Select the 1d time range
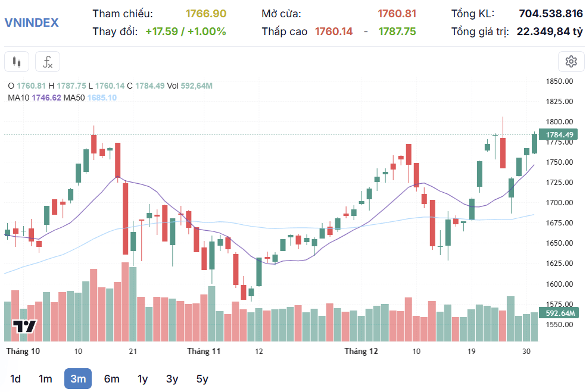The height and width of the screenshot is (392, 586). (x=15, y=378)
